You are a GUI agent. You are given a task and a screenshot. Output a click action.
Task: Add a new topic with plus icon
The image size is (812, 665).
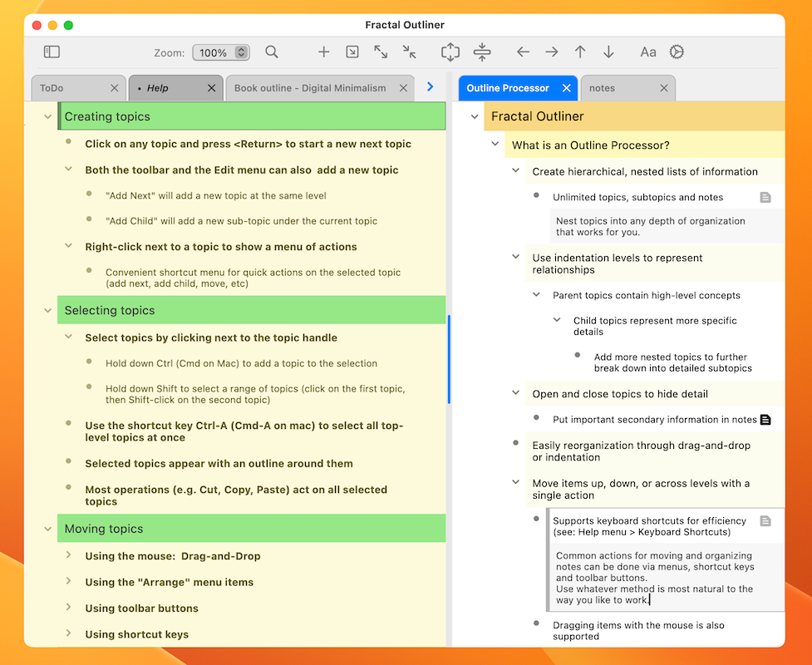324,52
